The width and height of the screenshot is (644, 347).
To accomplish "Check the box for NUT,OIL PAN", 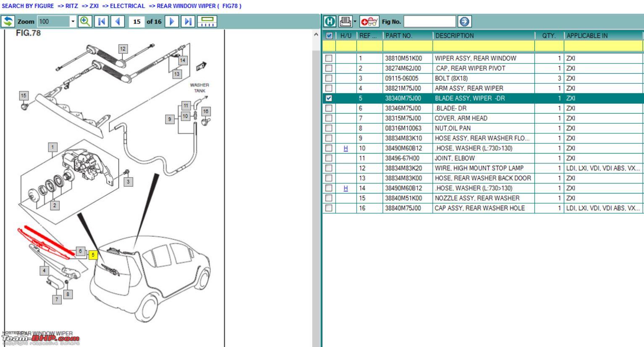I will tap(329, 128).
